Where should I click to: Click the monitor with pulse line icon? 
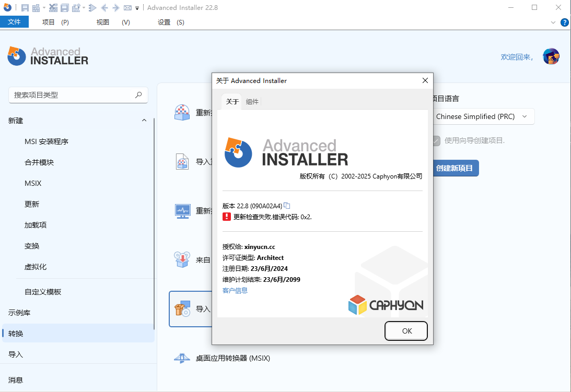coord(182,211)
